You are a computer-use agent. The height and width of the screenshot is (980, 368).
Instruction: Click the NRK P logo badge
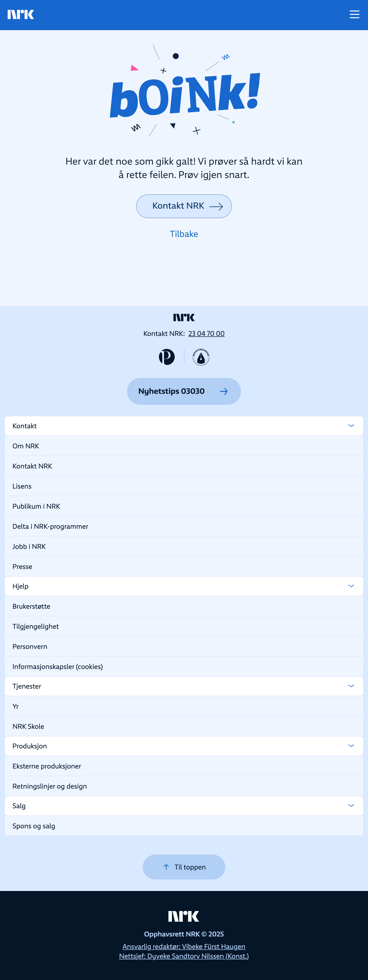[167, 357]
